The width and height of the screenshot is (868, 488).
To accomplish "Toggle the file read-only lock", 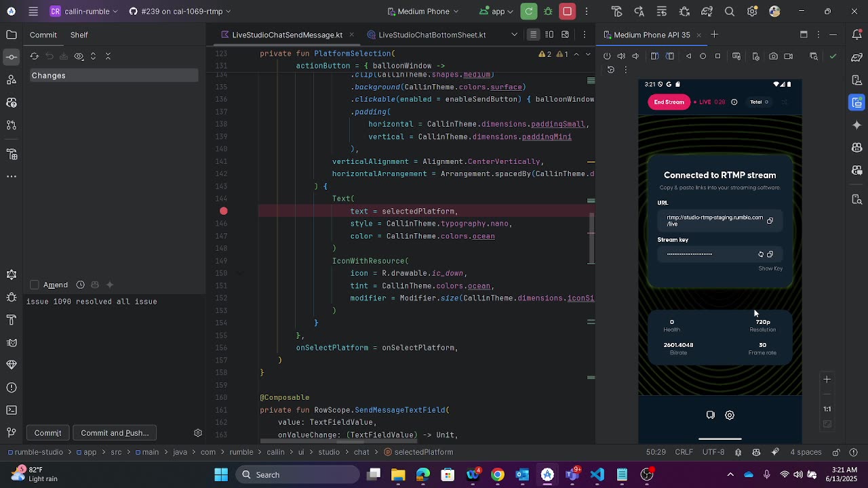I will [836, 452].
